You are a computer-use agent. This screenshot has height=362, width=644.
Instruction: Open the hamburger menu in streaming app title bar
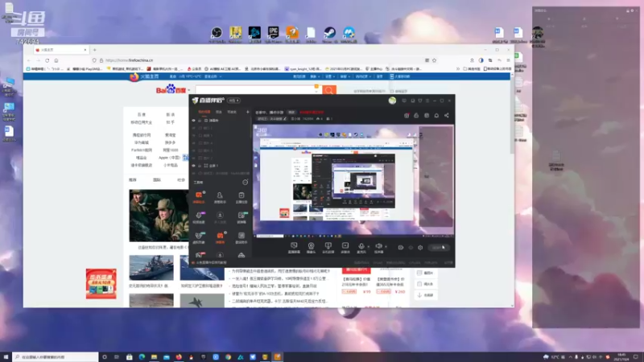(x=427, y=101)
